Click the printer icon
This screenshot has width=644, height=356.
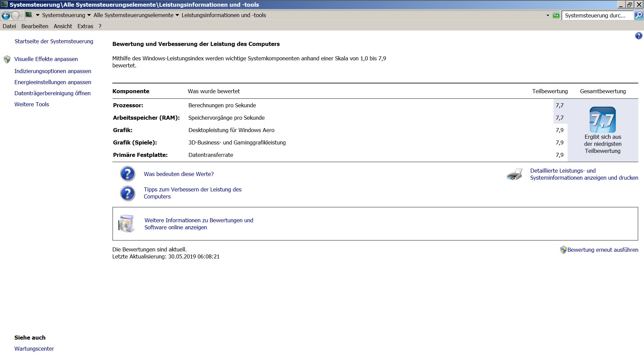[x=515, y=174]
